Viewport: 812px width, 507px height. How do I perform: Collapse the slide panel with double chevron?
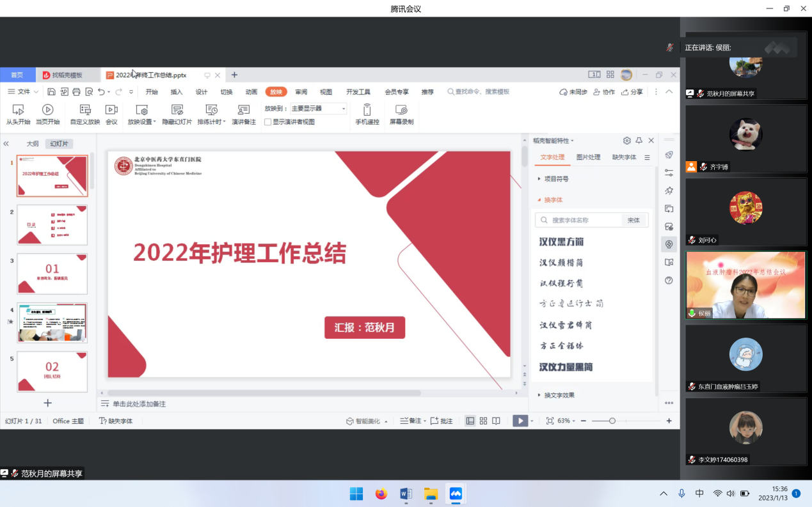tap(6, 144)
